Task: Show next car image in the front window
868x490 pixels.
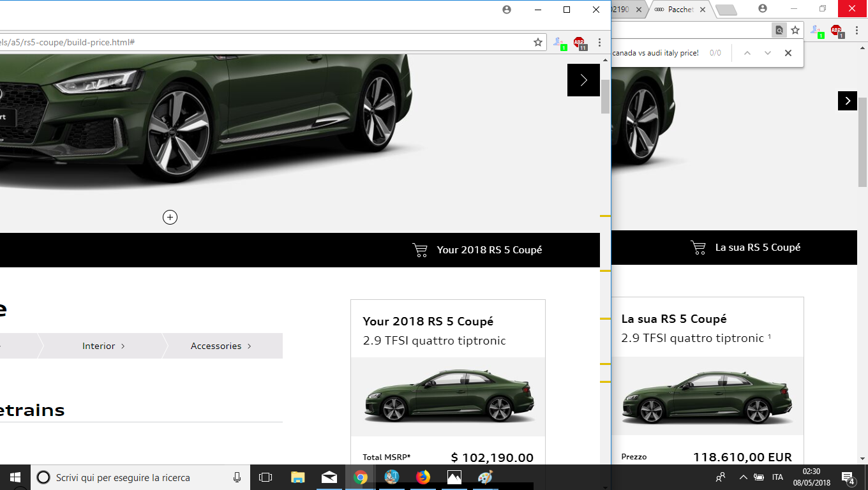Action: [583, 80]
